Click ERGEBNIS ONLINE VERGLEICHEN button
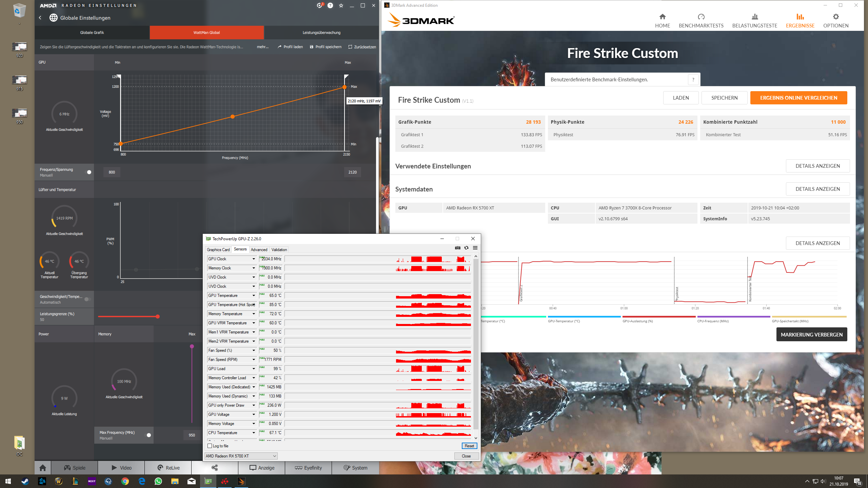Image resolution: width=868 pixels, height=488 pixels. click(798, 98)
